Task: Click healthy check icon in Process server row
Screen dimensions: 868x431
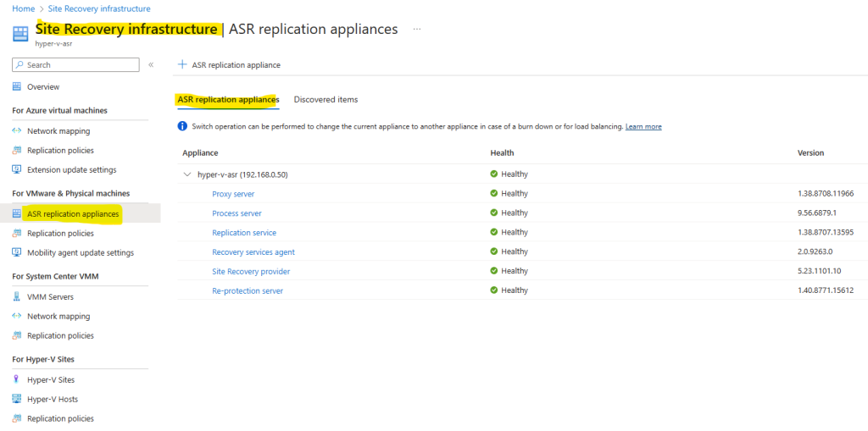Action: click(494, 213)
